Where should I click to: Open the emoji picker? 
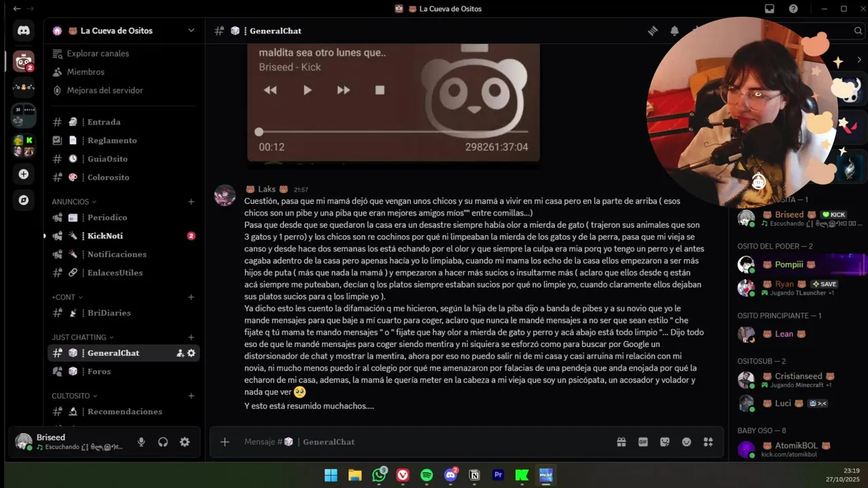click(686, 442)
